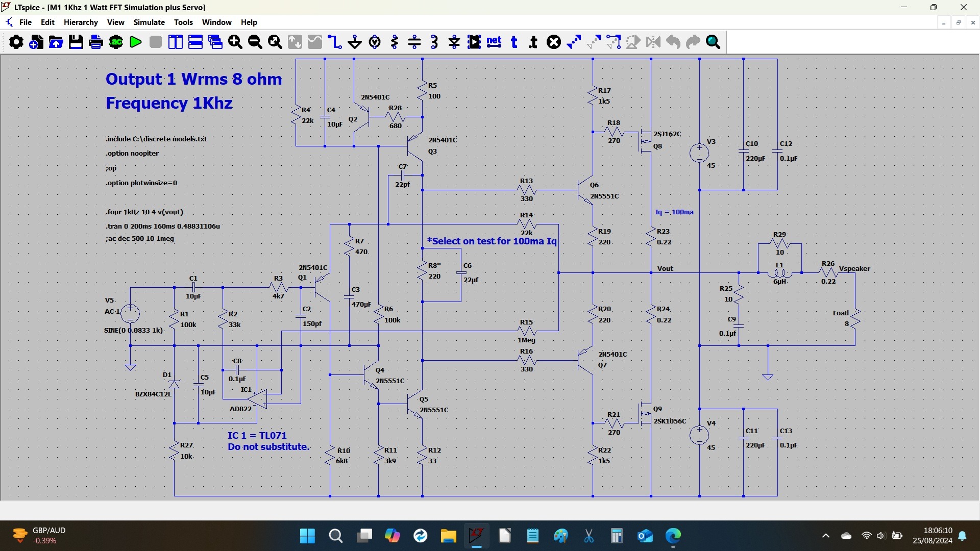
Task: Open Windows taskbar search
Action: tap(335, 536)
